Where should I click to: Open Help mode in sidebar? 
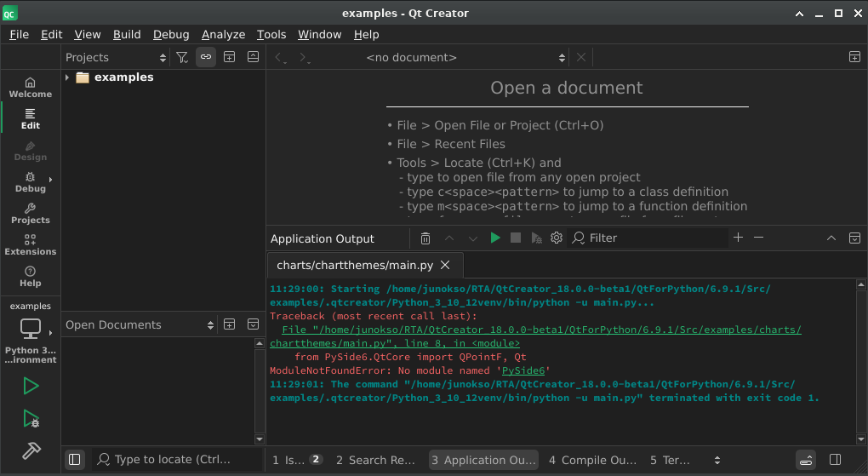click(x=31, y=277)
